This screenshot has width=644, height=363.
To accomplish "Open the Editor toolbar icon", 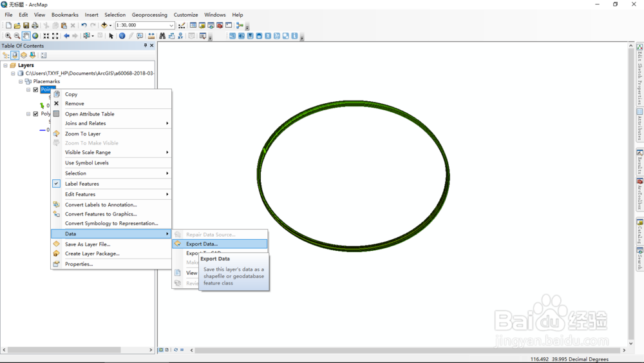I will coord(182,26).
